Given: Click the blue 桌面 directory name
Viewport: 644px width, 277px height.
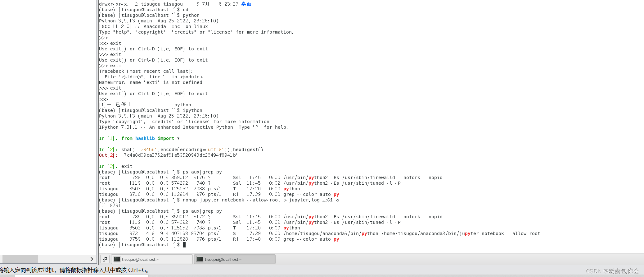Looking at the screenshot, I should [246, 4].
